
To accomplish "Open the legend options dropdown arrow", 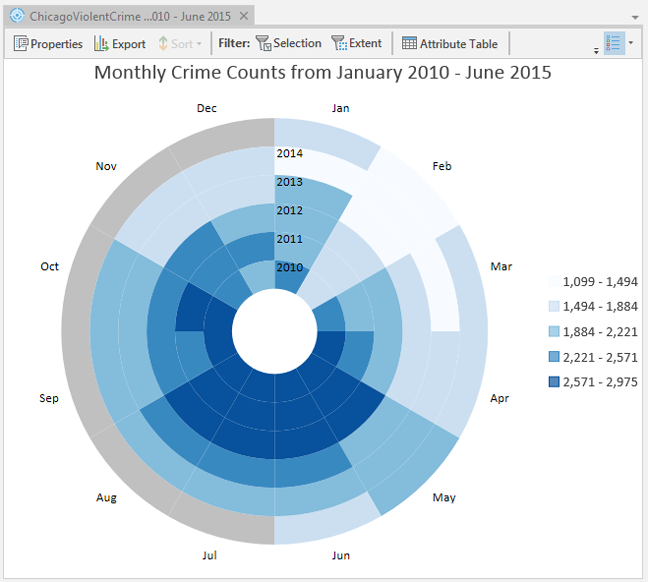I will (x=631, y=44).
